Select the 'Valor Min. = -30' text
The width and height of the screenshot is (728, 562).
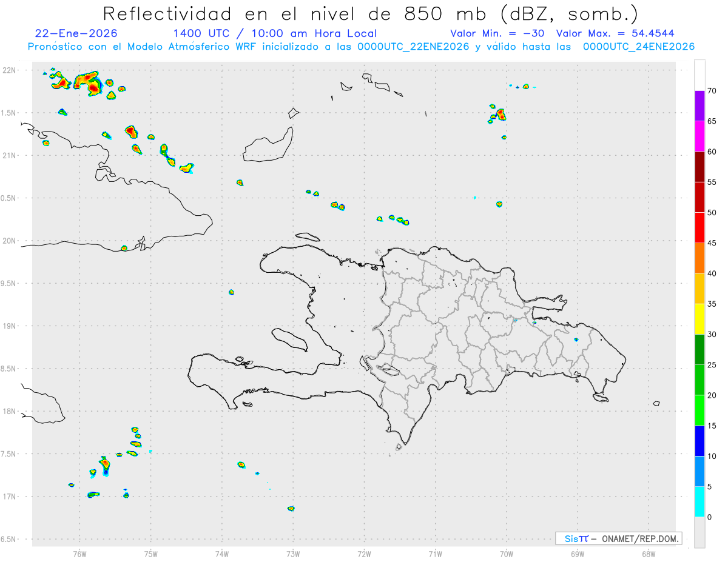497,33
